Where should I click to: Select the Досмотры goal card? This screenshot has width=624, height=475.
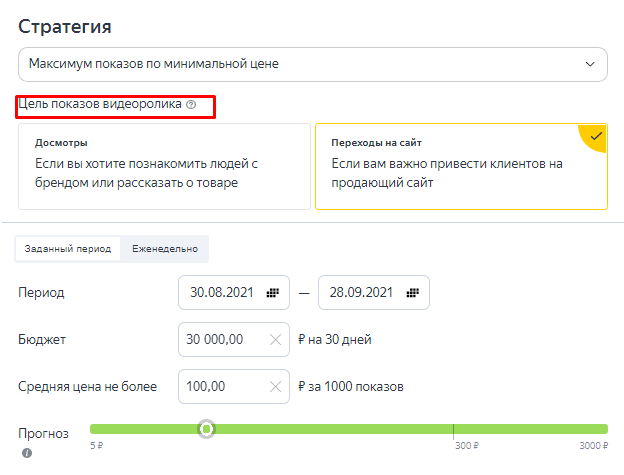(x=164, y=166)
